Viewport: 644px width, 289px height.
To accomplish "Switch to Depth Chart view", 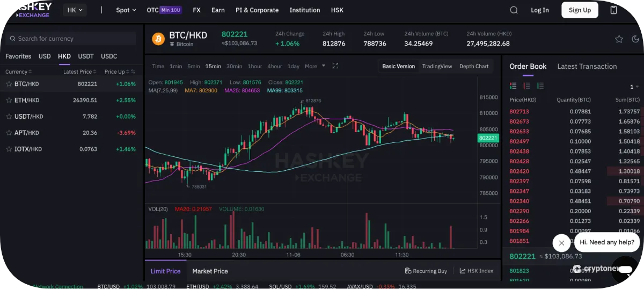I will (x=474, y=66).
